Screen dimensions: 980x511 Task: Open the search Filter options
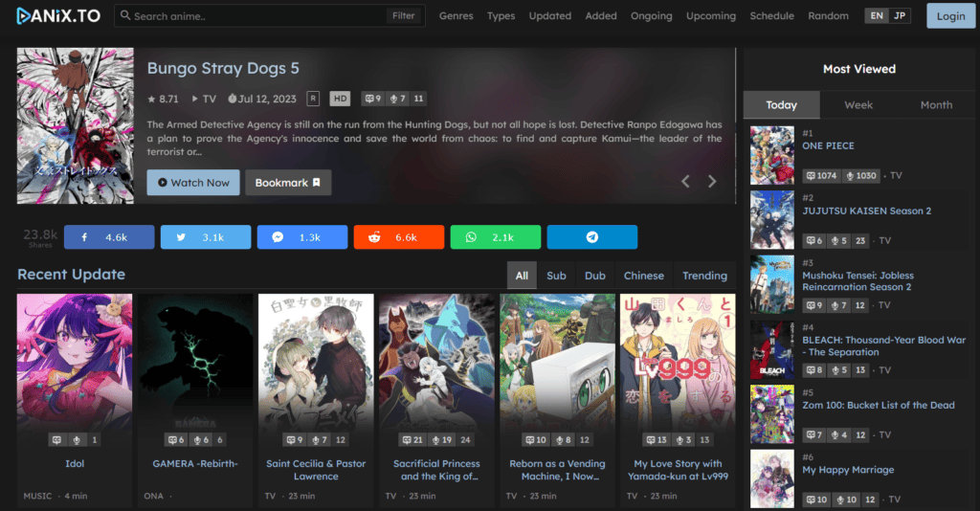tap(403, 15)
